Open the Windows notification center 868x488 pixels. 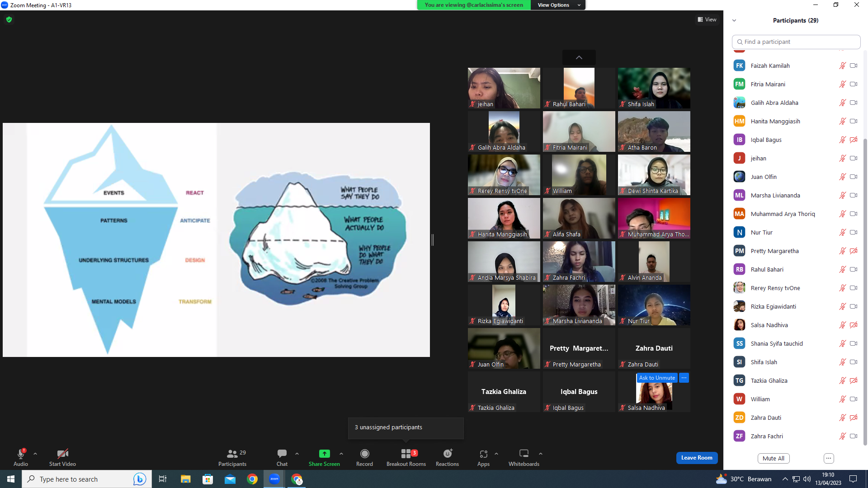click(x=853, y=479)
